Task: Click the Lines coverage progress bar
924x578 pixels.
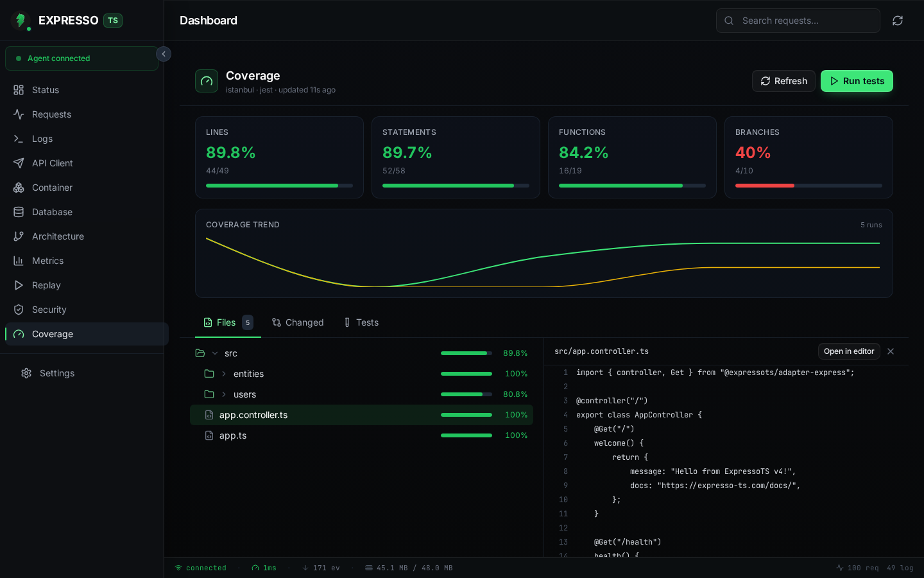Action: coord(279,186)
